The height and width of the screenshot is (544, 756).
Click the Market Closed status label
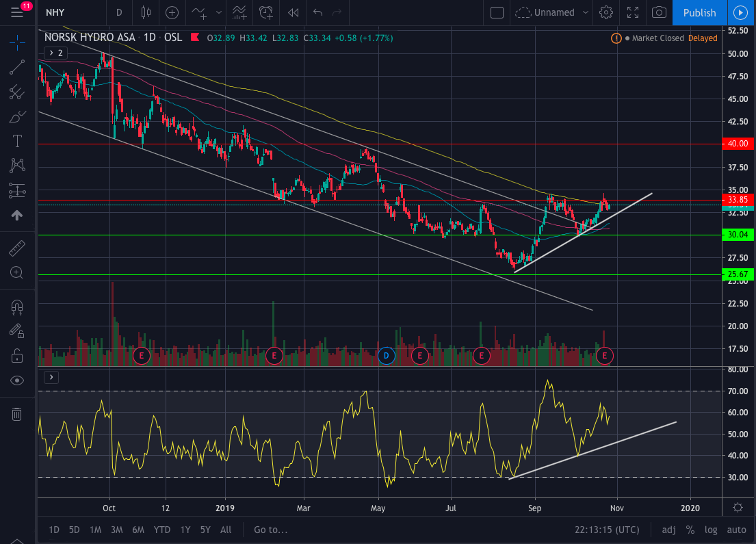(x=657, y=38)
